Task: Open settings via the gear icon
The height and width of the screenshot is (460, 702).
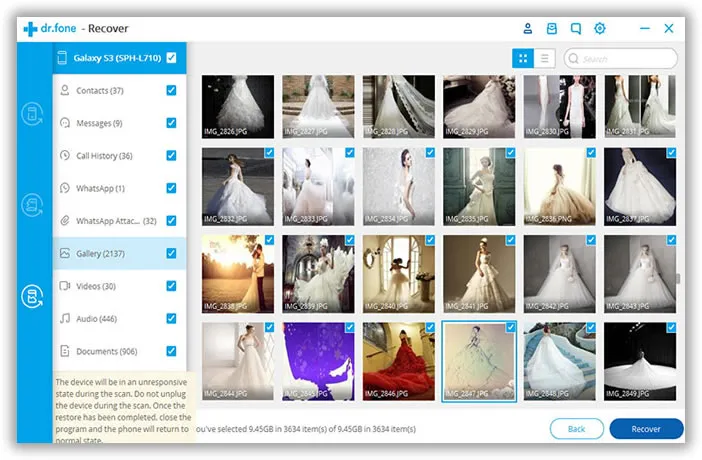Action: coord(600,28)
